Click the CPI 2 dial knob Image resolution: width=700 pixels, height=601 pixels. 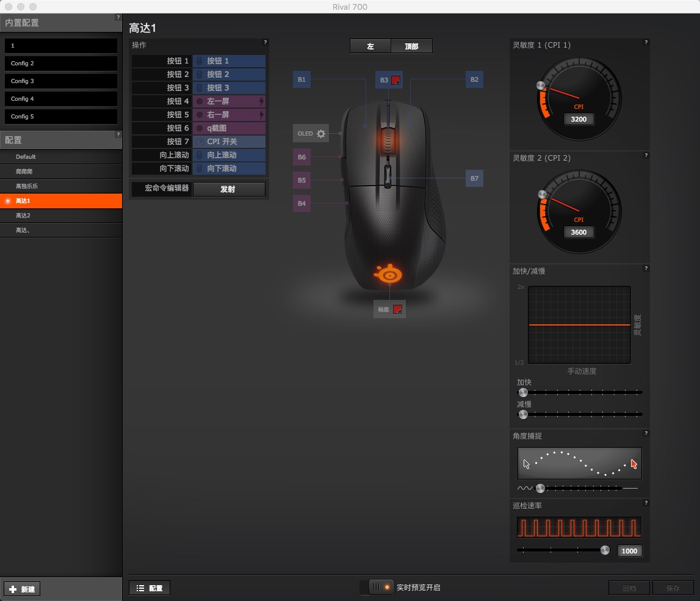542,194
